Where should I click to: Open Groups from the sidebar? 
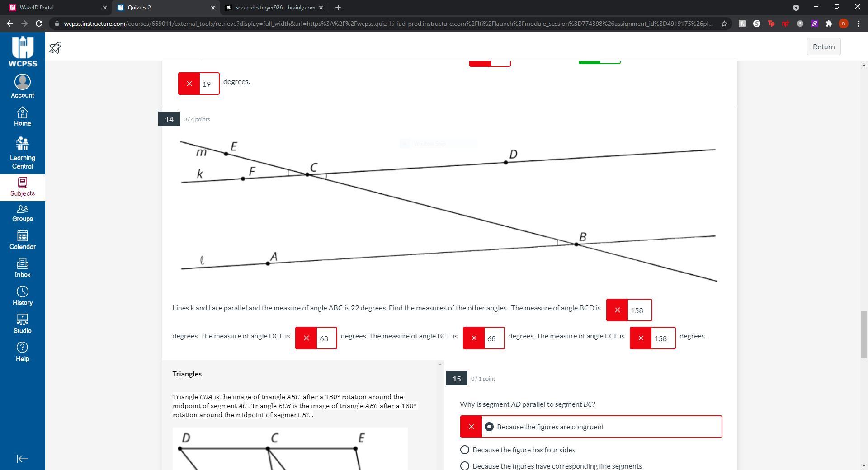(22, 213)
